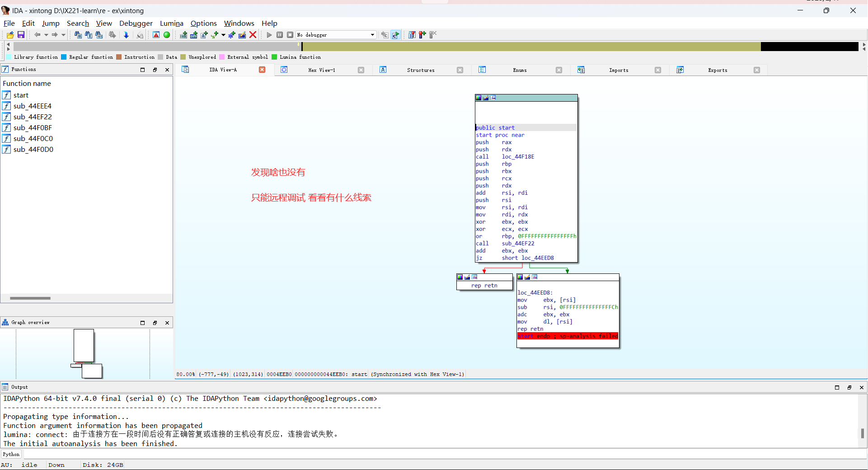868x470 pixels.
Task: Pause the process with the pause button
Action: point(280,35)
